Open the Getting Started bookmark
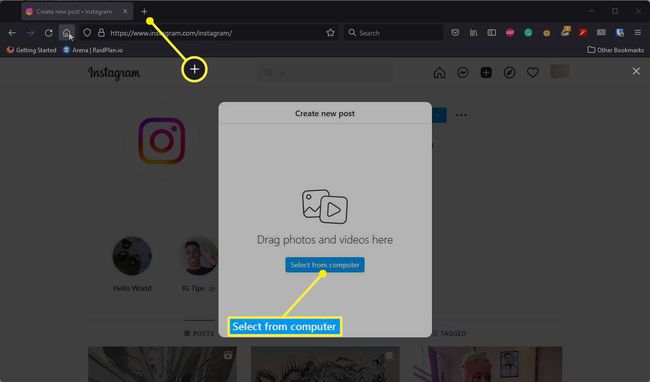The height and width of the screenshot is (382, 650). click(x=32, y=50)
